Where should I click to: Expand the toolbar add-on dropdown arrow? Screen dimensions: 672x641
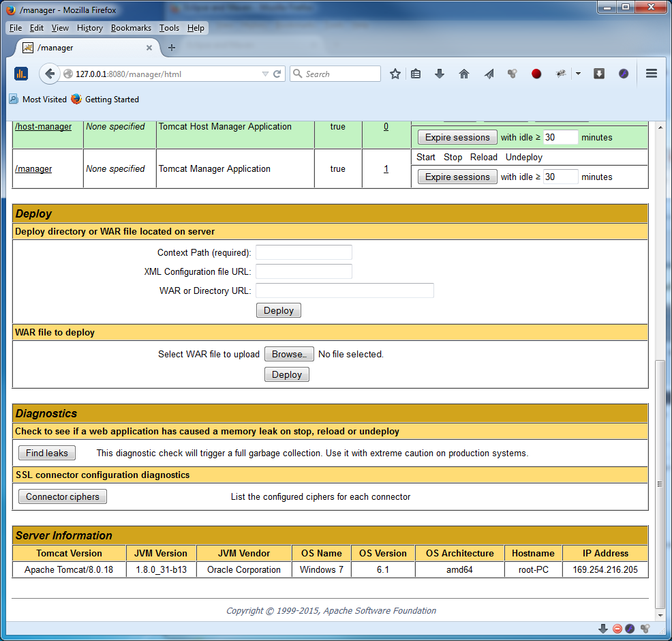pyautogui.click(x=578, y=74)
